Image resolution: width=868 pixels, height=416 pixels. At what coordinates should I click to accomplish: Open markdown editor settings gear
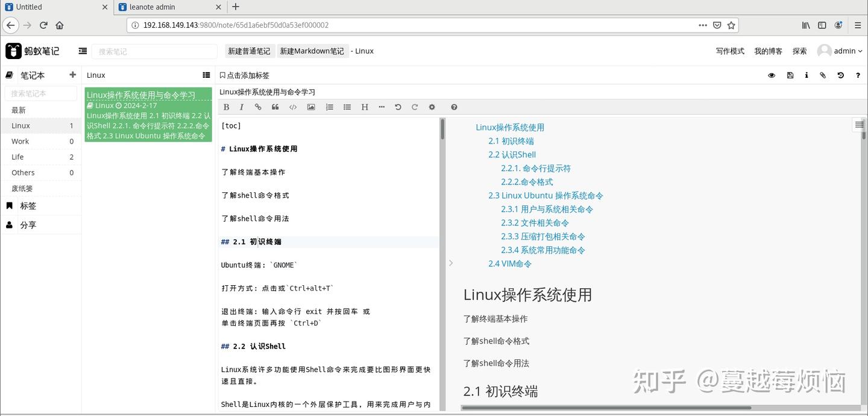[432, 107]
